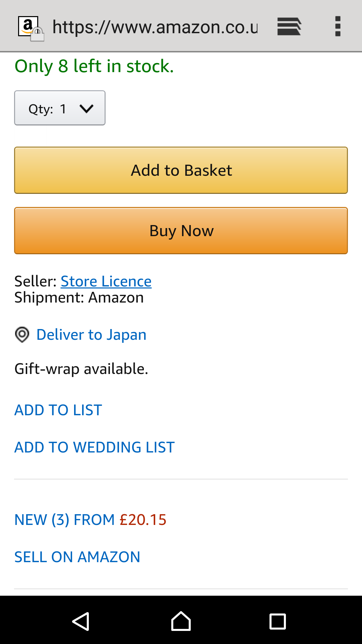362x644 pixels.
Task: Tap the Amazon site favicon with padlock
Action: [30, 28]
